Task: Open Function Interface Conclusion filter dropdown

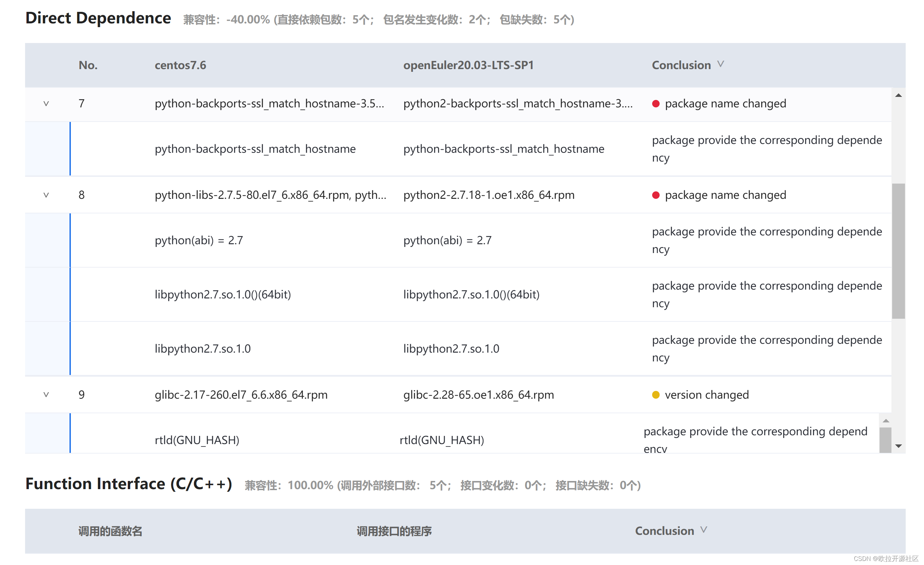Action: pyautogui.click(x=703, y=530)
